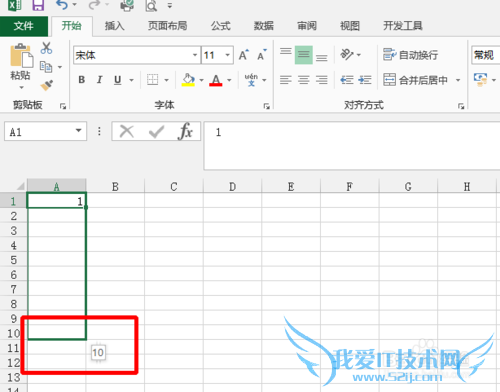Image resolution: width=500 pixels, height=392 pixels.
Task: Click the Copy icon
Action: 46,67
